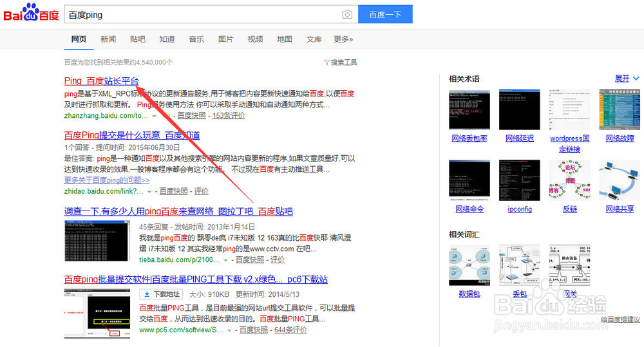Switch to the 图片 tab
644x347 pixels.
tap(226, 39)
